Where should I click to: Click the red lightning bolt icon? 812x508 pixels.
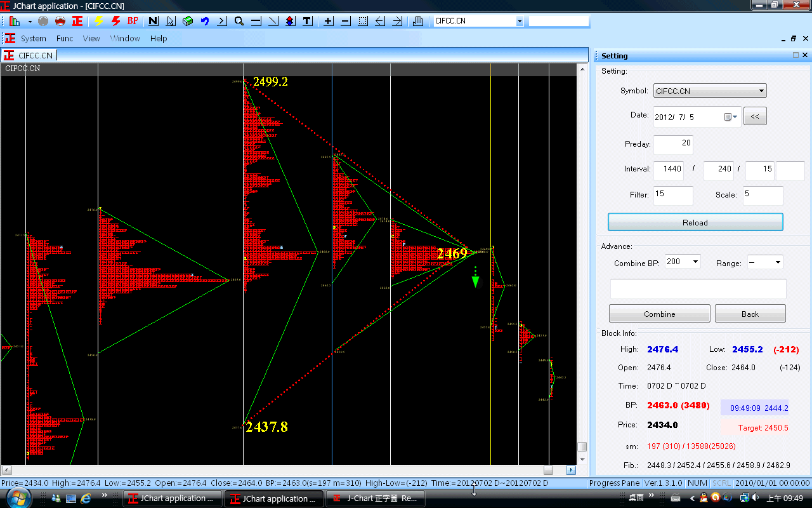pyautogui.click(x=115, y=21)
